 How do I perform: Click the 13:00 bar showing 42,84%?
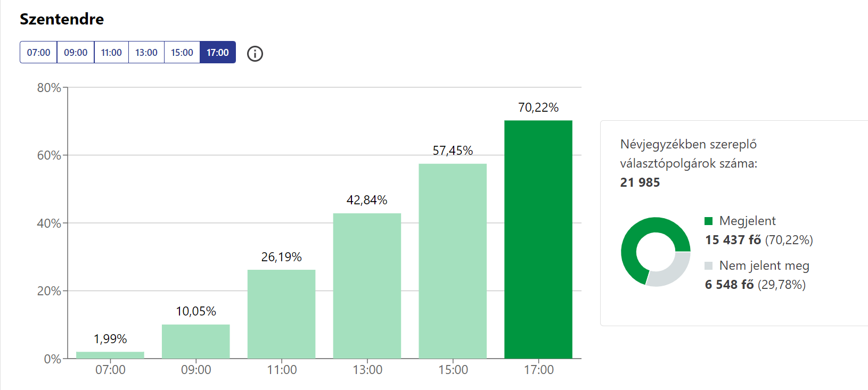367,286
